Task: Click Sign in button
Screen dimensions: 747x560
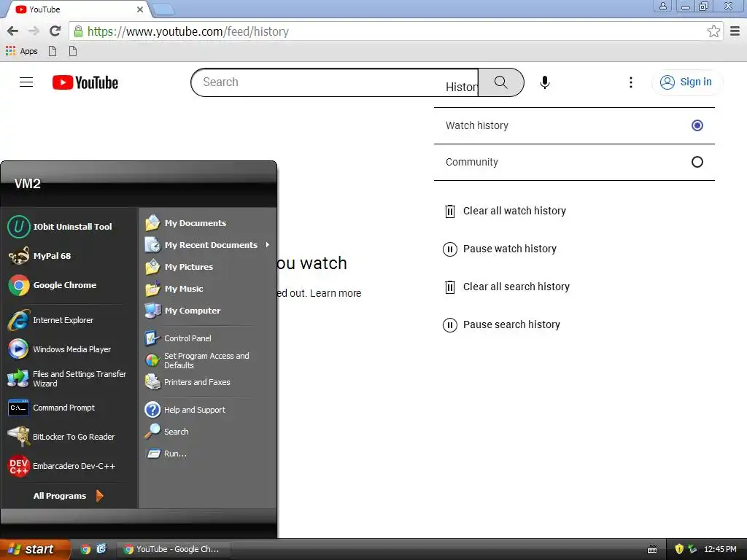Action: click(x=687, y=82)
